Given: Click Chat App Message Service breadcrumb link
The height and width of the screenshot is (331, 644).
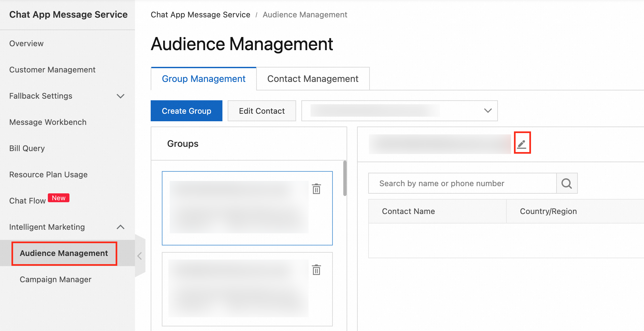Looking at the screenshot, I should click(x=200, y=15).
